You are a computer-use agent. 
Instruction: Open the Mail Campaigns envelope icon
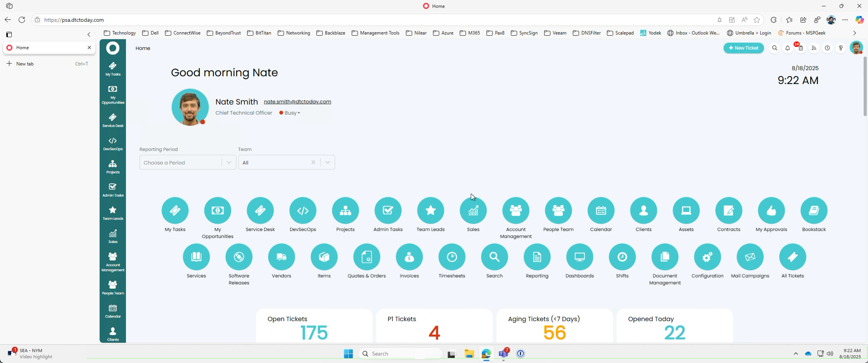coord(750,257)
